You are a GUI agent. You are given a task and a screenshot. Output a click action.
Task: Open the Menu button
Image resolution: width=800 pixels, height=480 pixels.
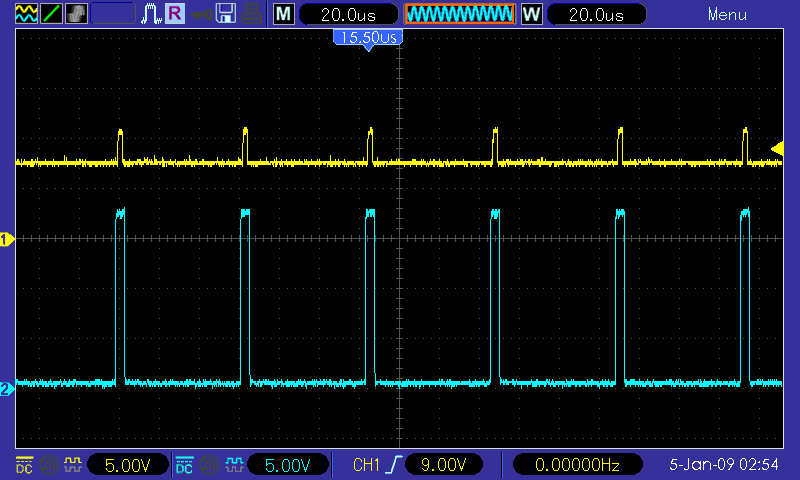click(727, 15)
